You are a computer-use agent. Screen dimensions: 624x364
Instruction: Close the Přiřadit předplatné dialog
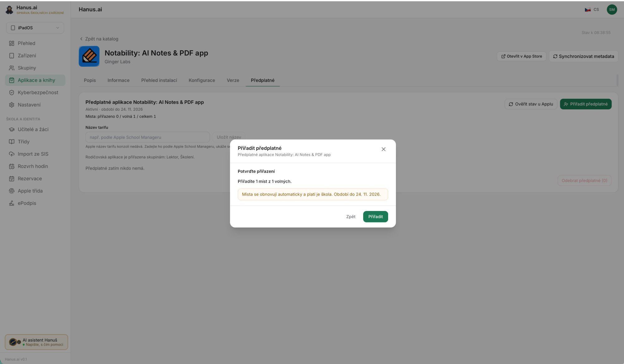pos(383,149)
